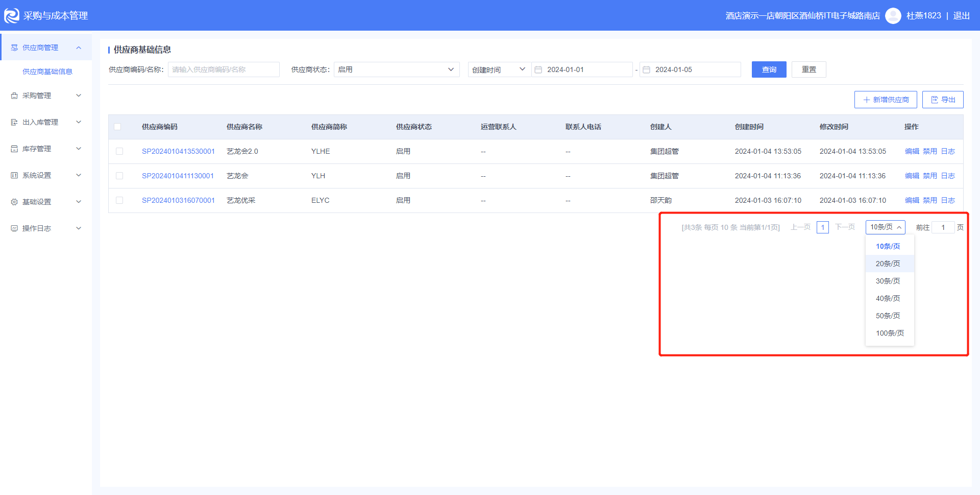Viewport: 980px width, 495px height.
Task: Click 编辑 for supplier YLH
Action: [912, 176]
